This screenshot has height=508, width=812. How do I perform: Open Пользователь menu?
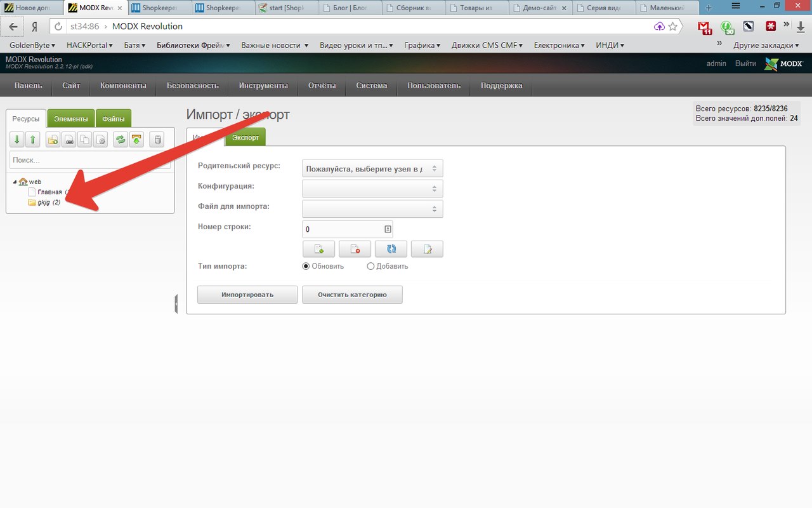434,86
